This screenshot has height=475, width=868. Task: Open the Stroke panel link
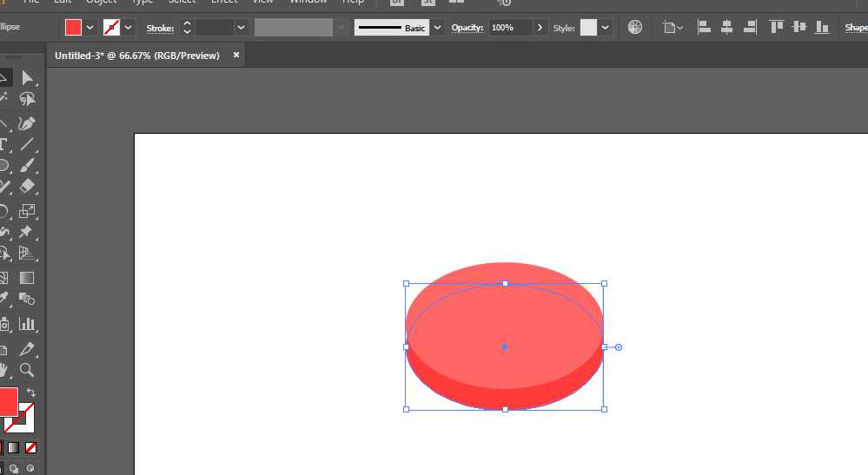160,28
